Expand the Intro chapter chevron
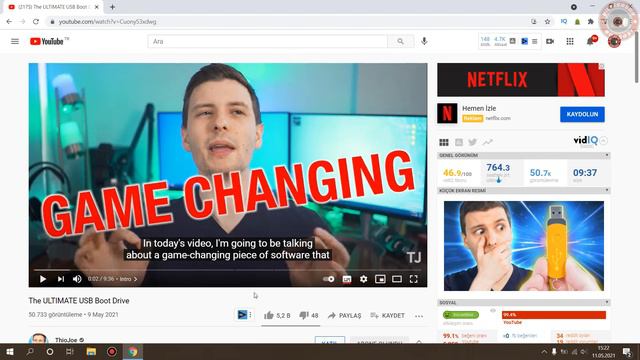 coord(136,279)
